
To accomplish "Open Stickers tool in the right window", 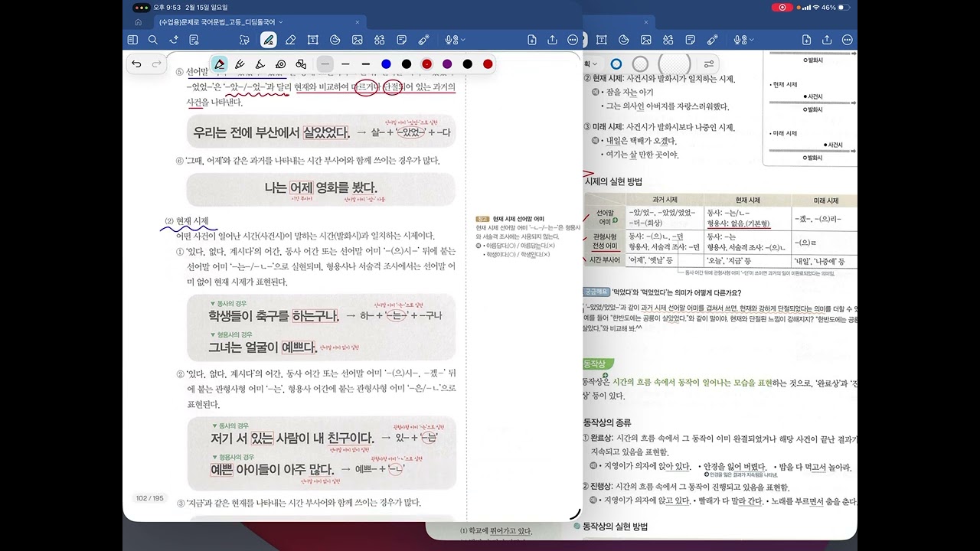I will click(x=624, y=40).
